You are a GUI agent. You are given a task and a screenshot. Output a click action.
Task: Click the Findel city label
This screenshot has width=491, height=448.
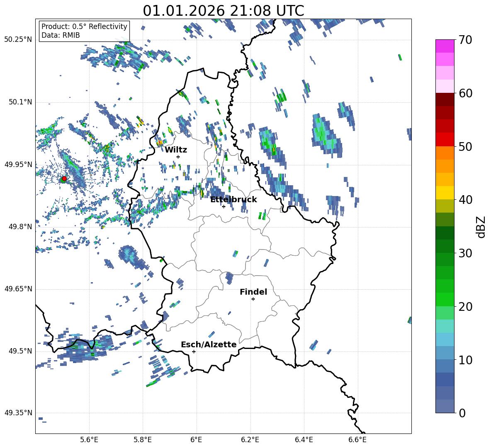[x=253, y=292]
